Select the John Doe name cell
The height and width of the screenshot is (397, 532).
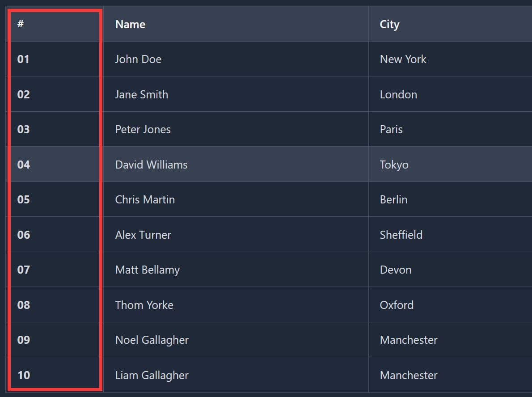[138, 59]
